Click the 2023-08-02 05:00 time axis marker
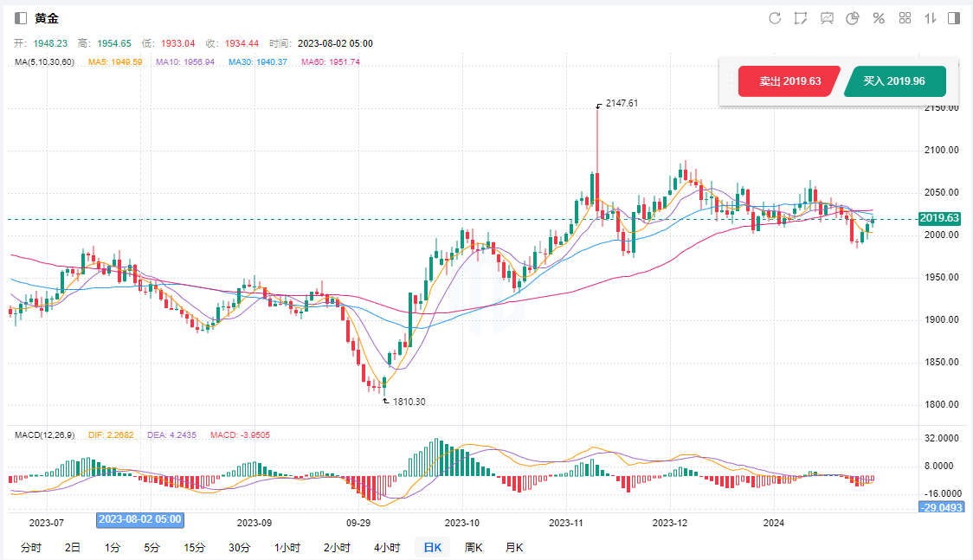The width and height of the screenshot is (973, 560). click(140, 519)
